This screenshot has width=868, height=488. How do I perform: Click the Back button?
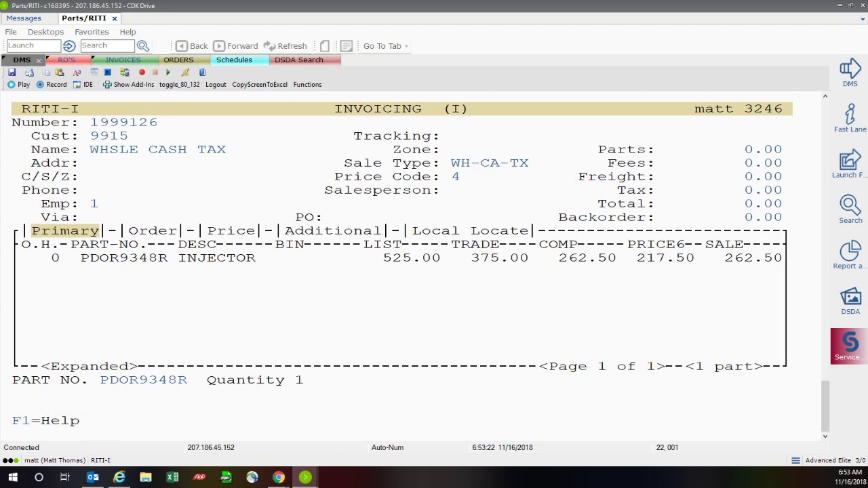192,46
